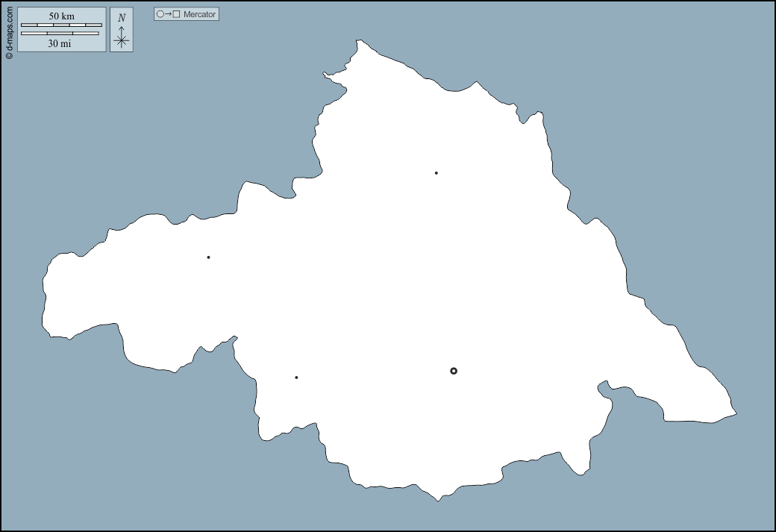Click the capital city ring marker
776x532 pixels.
[x=454, y=371]
